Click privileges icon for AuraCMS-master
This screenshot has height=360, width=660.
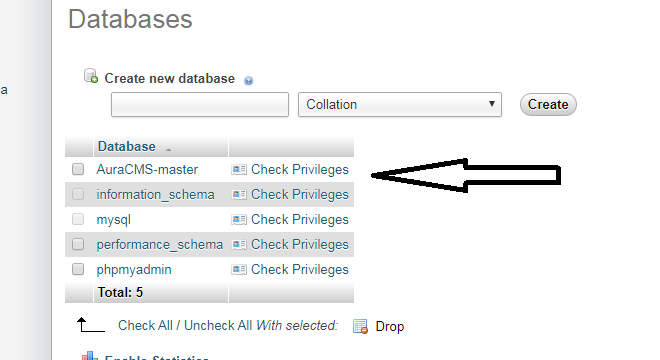[239, 170]
